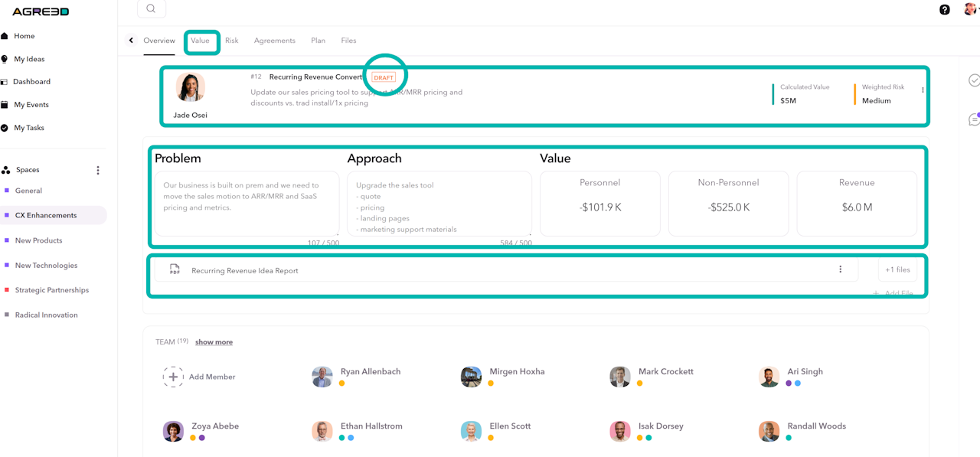Open file row three-dot menu
This screenshot has width=980, height=457.
click(x=840, y=269)
